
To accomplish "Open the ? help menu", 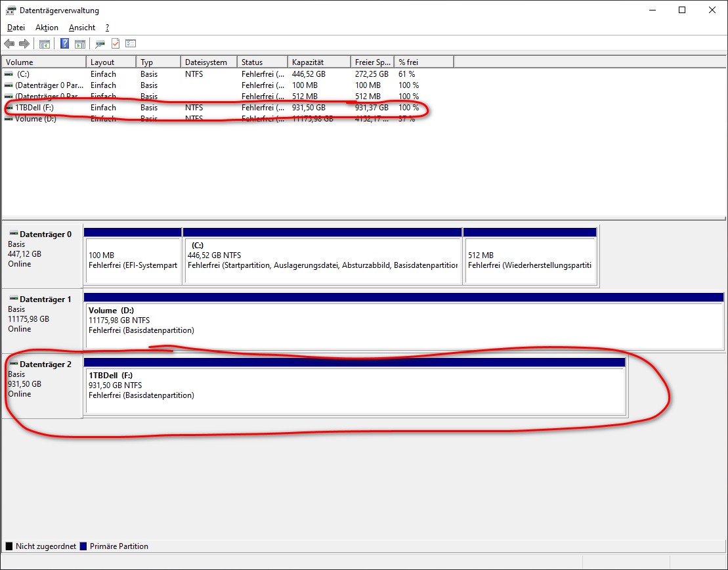I will (107, 28).
